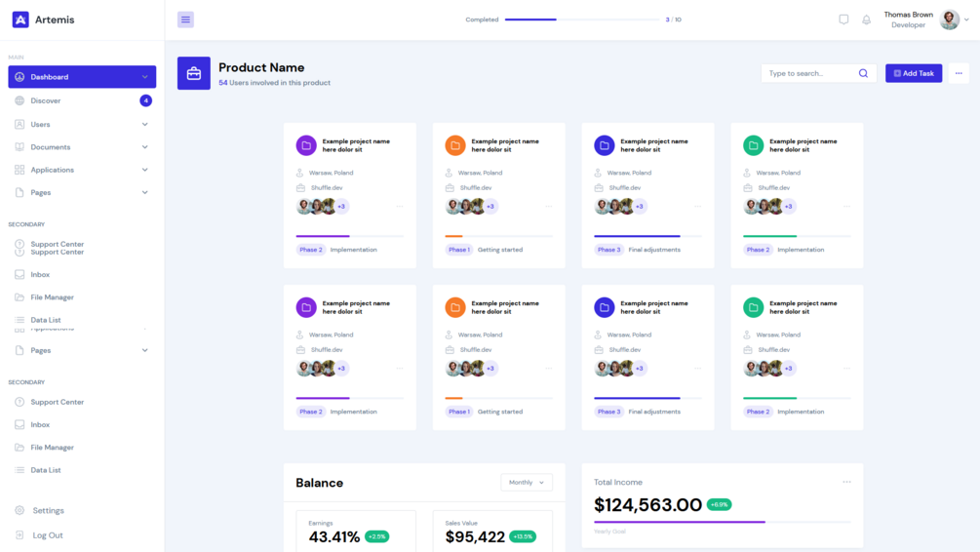Screen dimensions: 980x552
Task: Open the Monthly dropdown in Balance panel
Action: 527,483
